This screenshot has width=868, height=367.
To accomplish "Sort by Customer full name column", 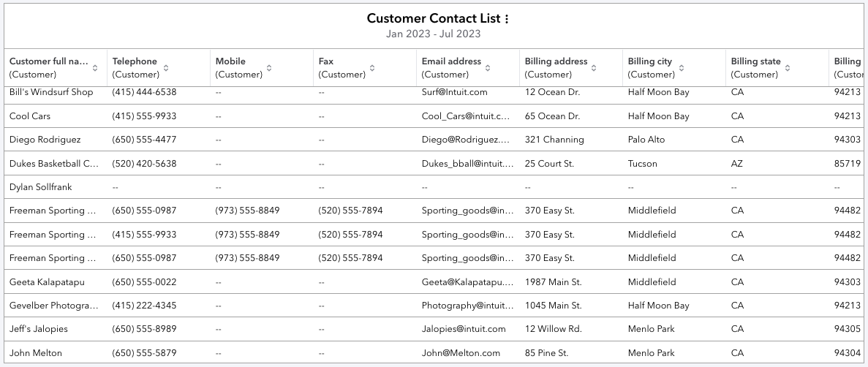I will tap(95, 68).
